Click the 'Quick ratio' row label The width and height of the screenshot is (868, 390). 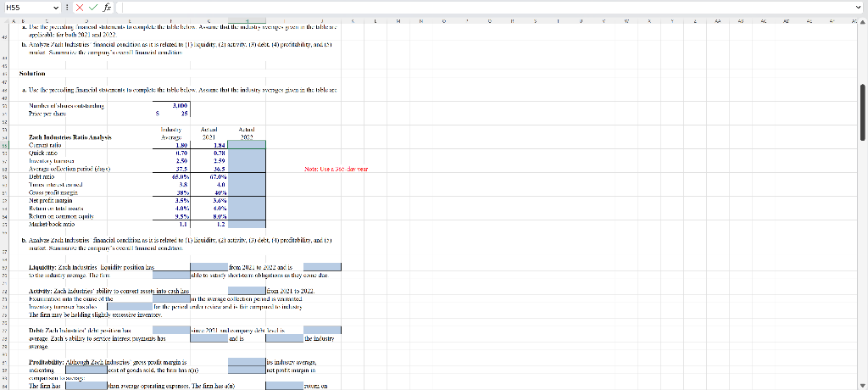pos(42,153)
